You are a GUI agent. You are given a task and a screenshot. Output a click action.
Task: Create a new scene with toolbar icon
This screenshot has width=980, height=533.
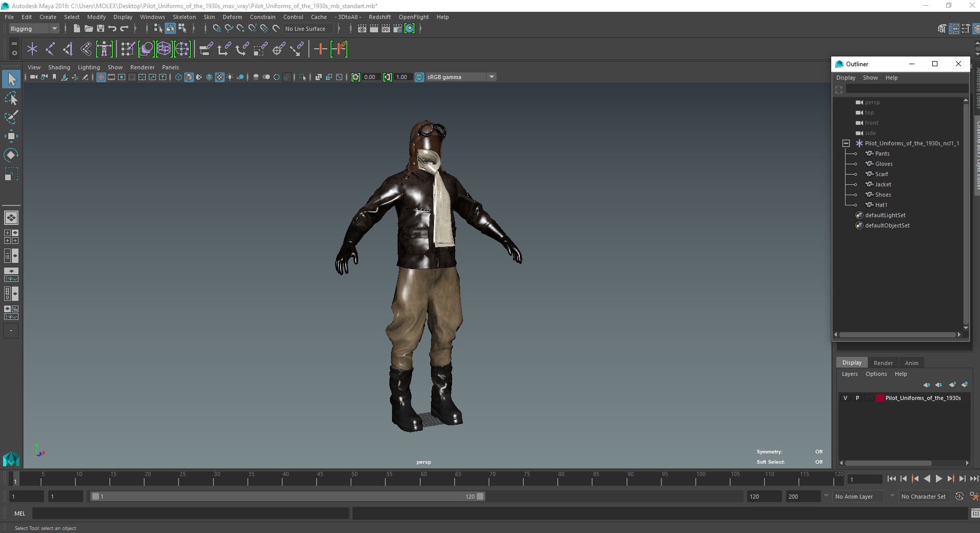[76, 29]
